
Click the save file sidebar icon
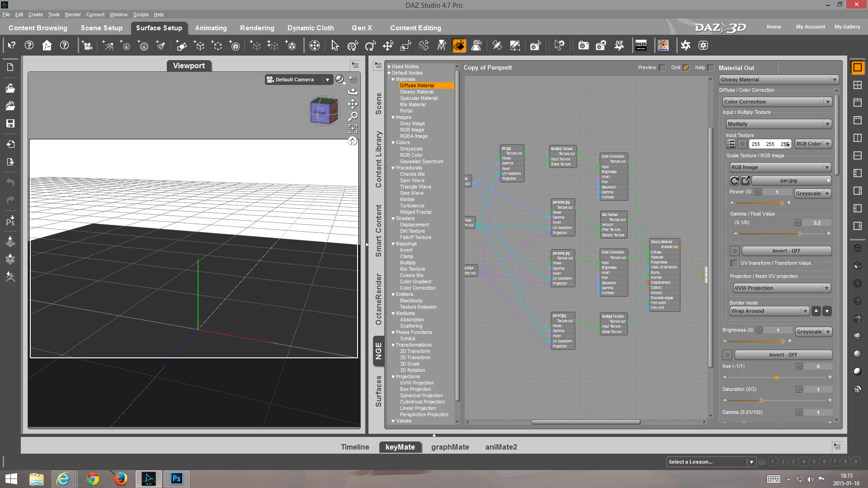[x=10, y=123]
